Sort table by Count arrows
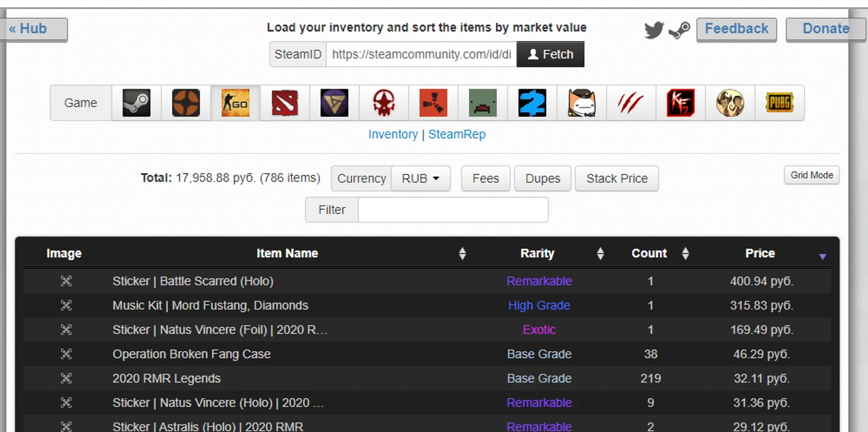 click(x=685, y=253)
